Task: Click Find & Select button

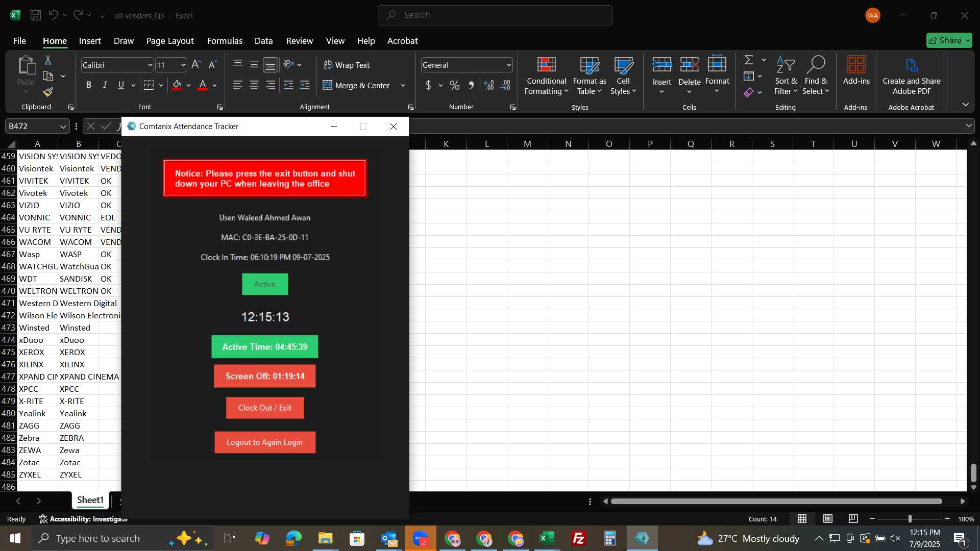Action: click(x=815, y=75)
